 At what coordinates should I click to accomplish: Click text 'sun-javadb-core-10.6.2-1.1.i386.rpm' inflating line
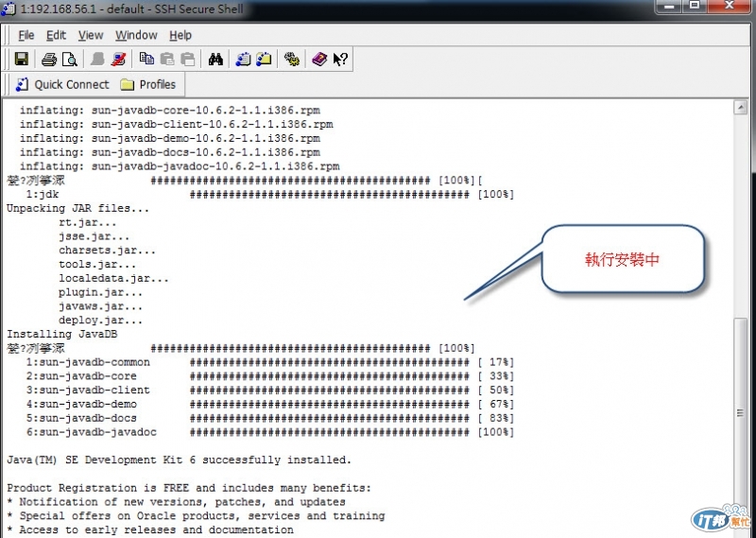(206, 110)
